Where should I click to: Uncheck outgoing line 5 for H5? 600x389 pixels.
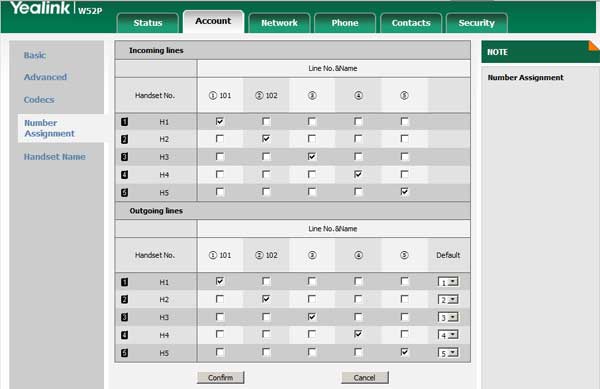[404, 352]
